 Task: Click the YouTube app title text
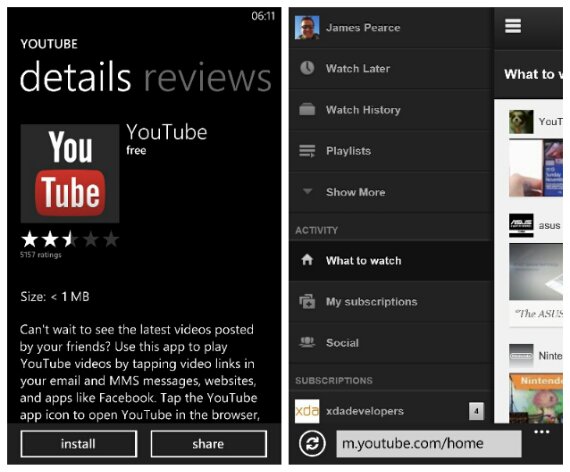click(167, 132)
